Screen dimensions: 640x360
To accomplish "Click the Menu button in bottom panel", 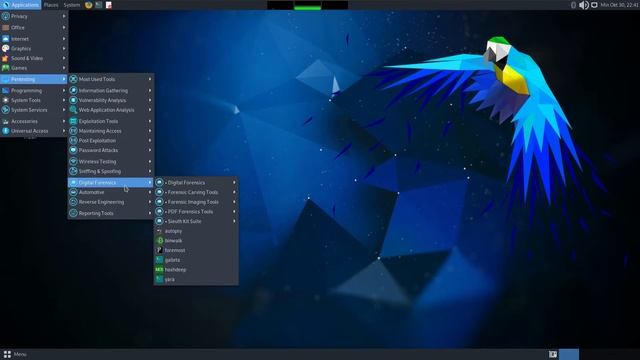I will 15,354.
